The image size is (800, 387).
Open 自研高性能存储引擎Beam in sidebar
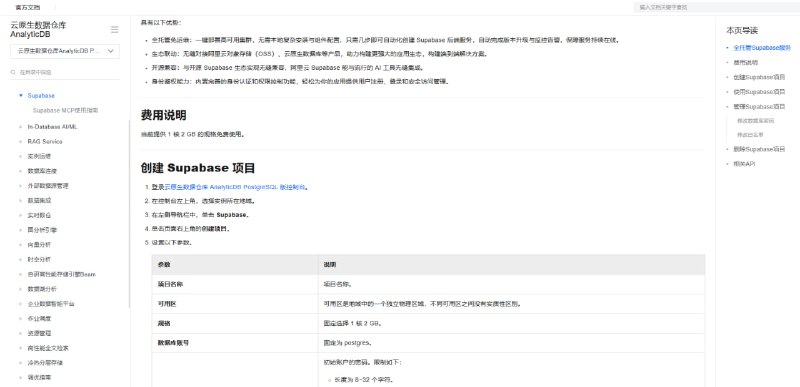[61, 274]
